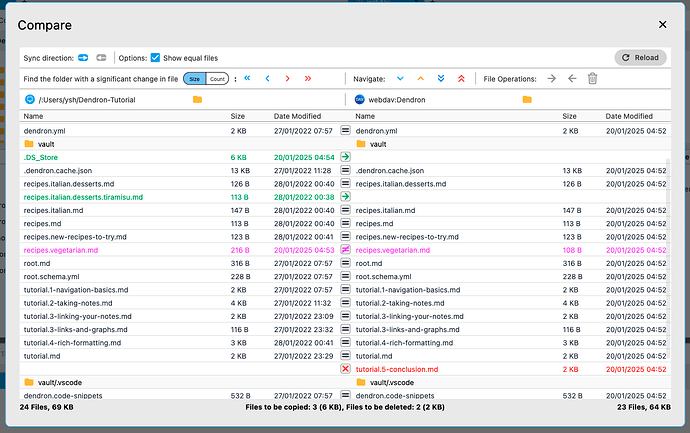Navigate to previous difference (orange up chevron)
This screenshot has height=433, width=690.
point(421,78)
